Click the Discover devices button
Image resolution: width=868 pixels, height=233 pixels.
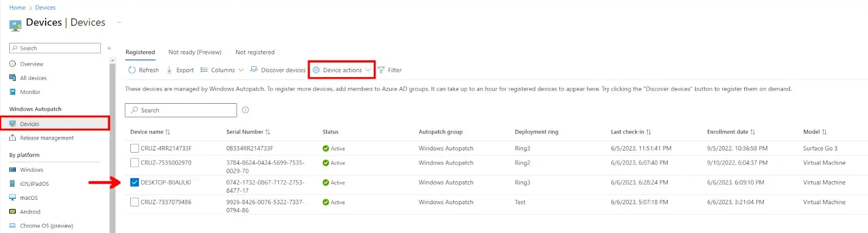coord(278,70)
